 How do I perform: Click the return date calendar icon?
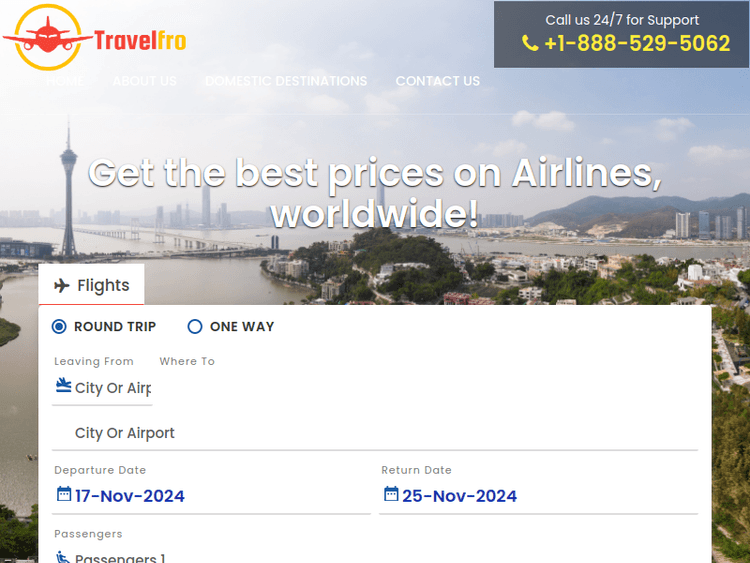(x=391, y=494)
